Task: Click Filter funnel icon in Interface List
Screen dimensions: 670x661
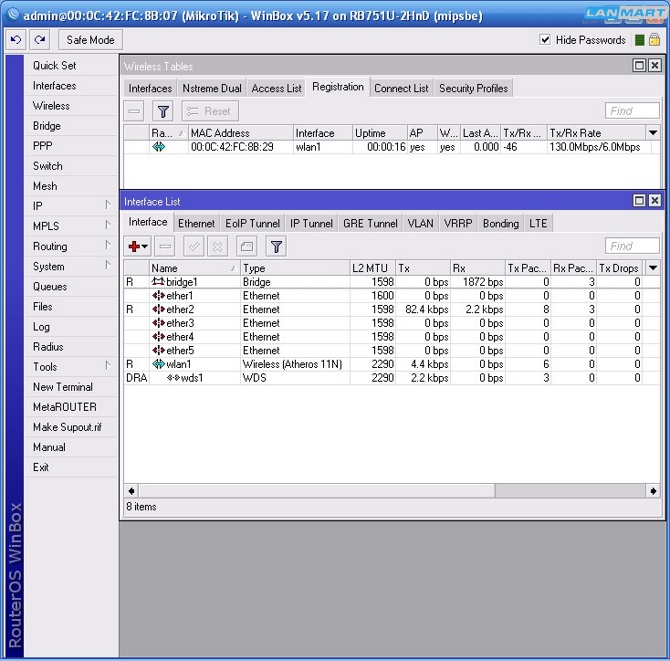Action: (x=276, y=247)
